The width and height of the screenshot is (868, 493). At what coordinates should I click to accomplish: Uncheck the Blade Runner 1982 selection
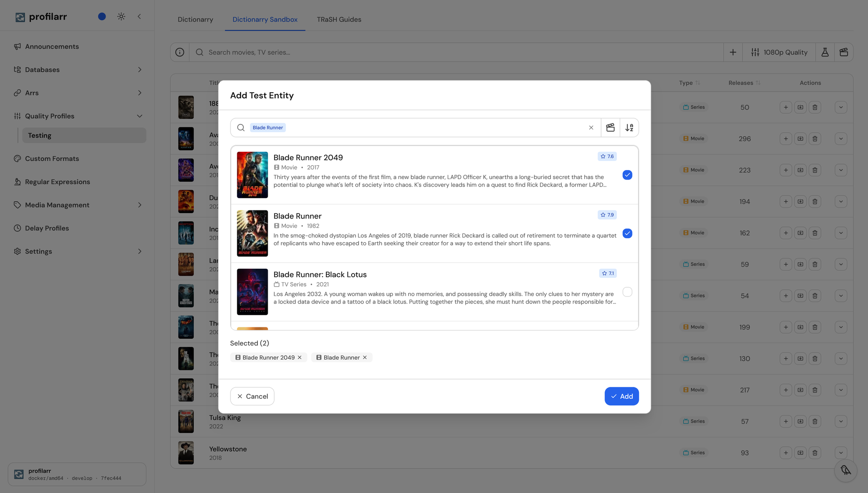pos(627,233)
